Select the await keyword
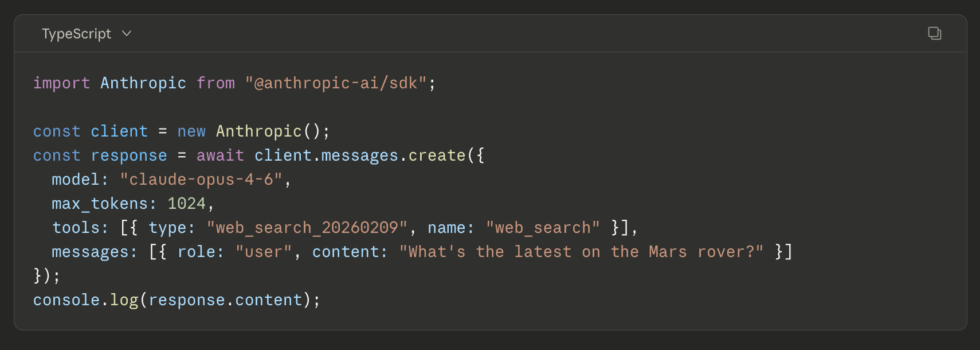 (220, 155)
